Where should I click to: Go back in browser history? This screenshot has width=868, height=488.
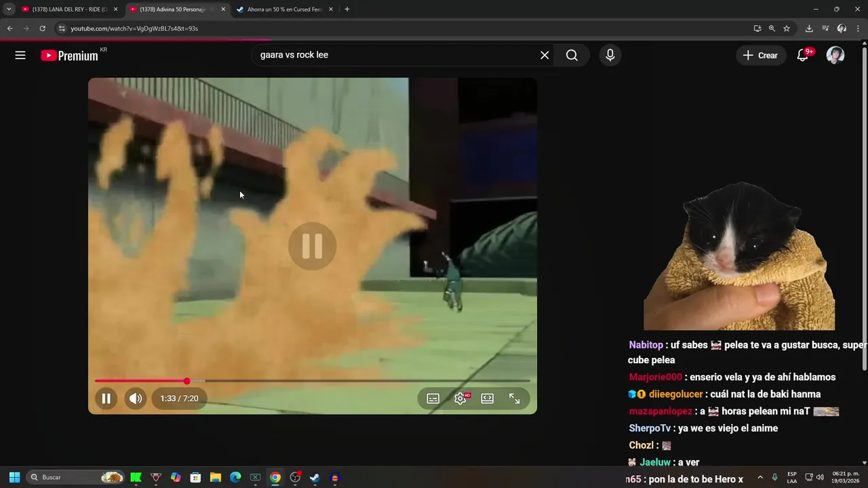[x=9, y=28]
